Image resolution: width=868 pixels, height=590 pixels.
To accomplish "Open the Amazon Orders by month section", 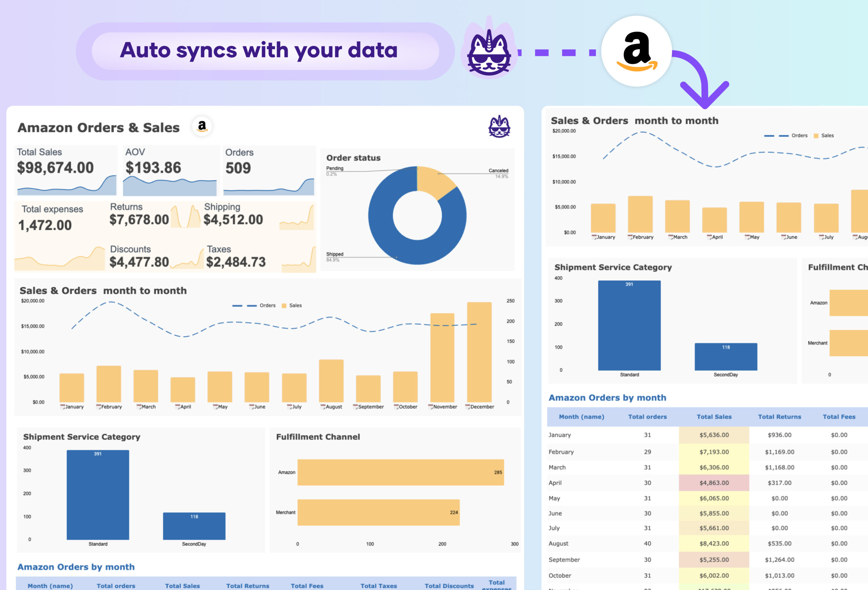I will pyautogui.click(x=607, y=398).
